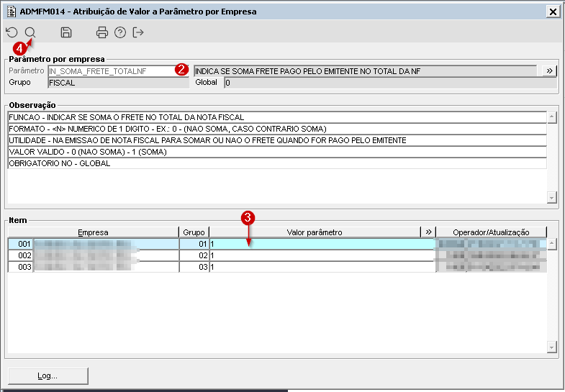Click the grupo 01 cell

[194, 244]
